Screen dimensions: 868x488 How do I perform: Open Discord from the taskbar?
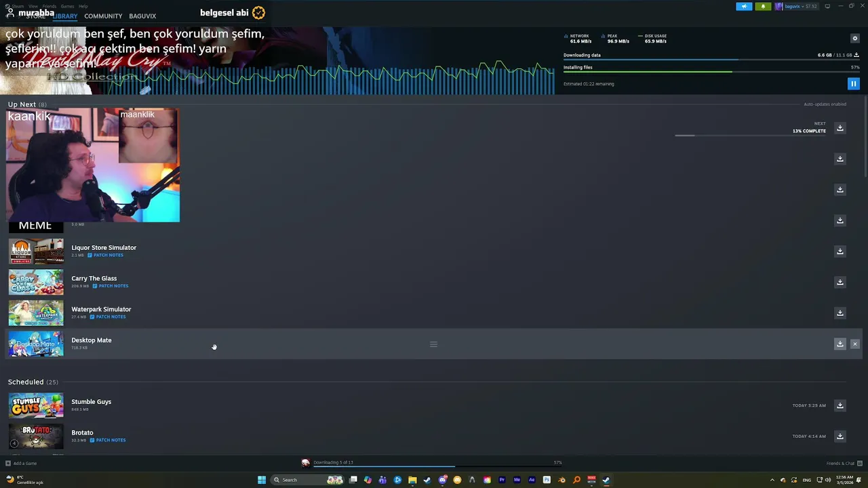coord(442,480)
